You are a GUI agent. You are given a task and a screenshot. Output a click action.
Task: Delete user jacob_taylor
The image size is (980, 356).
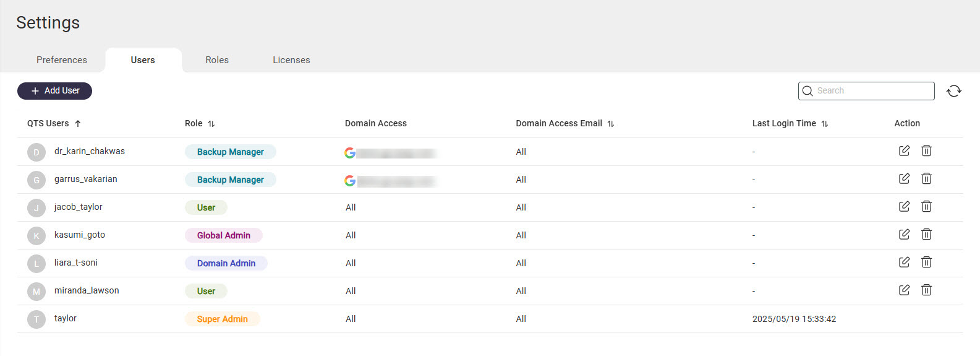pyautogui.click(x=926, y=207)
